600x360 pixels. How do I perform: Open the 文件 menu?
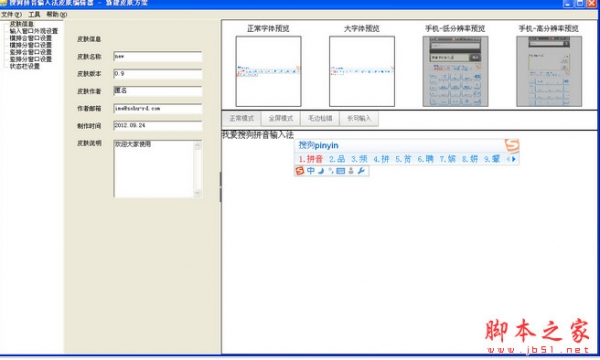11,15
